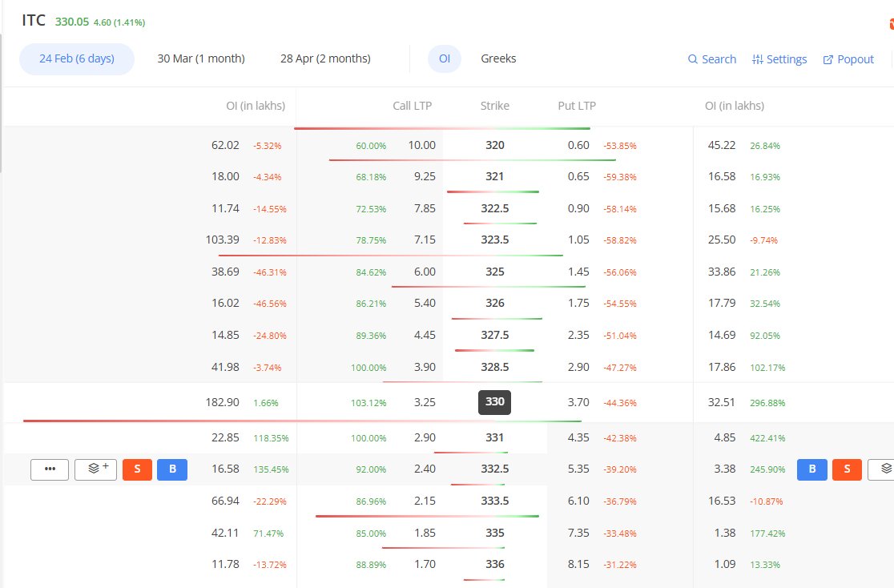Click the Call LTP column header
Viewport: 894px width, 588px height.
coord(413,106)
